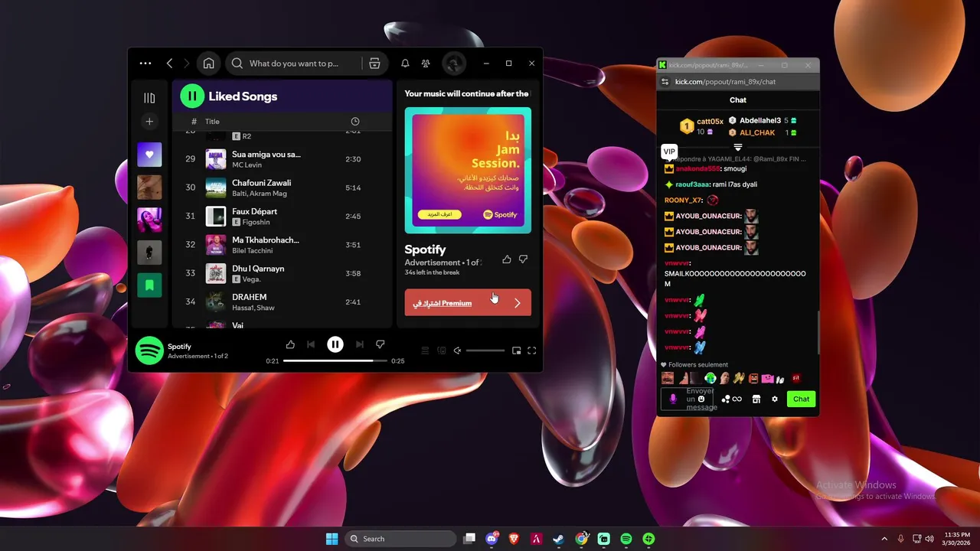
Task: Open Spotify Home
Action: click(x=208, y=64)
